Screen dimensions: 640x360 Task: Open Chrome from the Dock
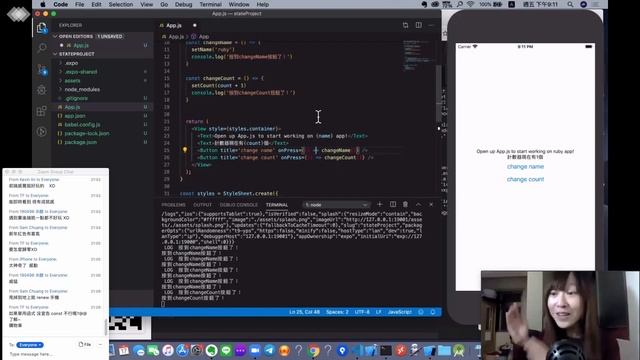point(313,350)
